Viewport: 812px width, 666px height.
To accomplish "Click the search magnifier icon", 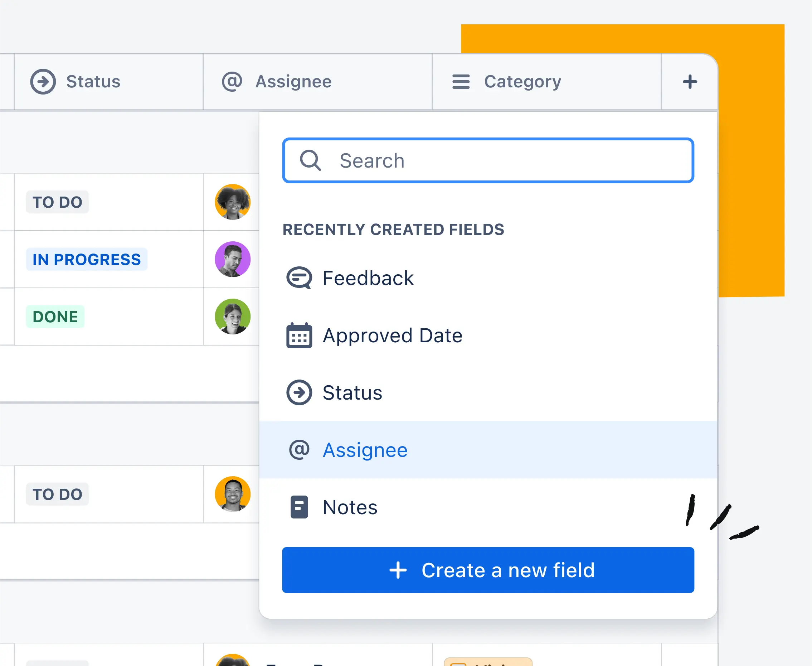I will coord(310,160).
